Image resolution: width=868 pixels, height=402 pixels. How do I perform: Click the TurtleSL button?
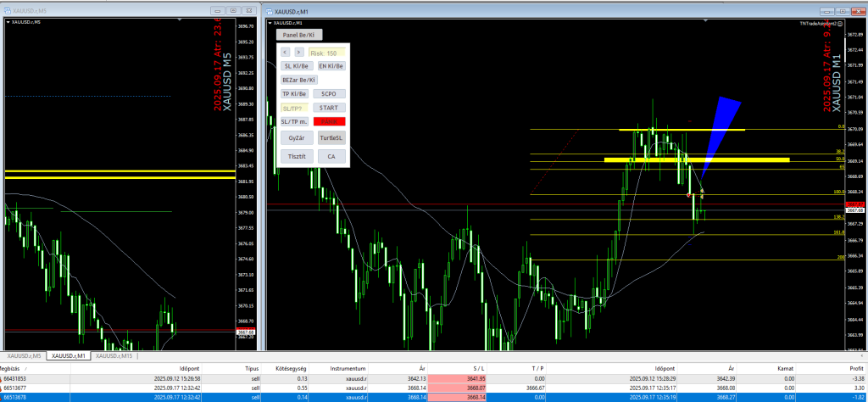(331, 137)
